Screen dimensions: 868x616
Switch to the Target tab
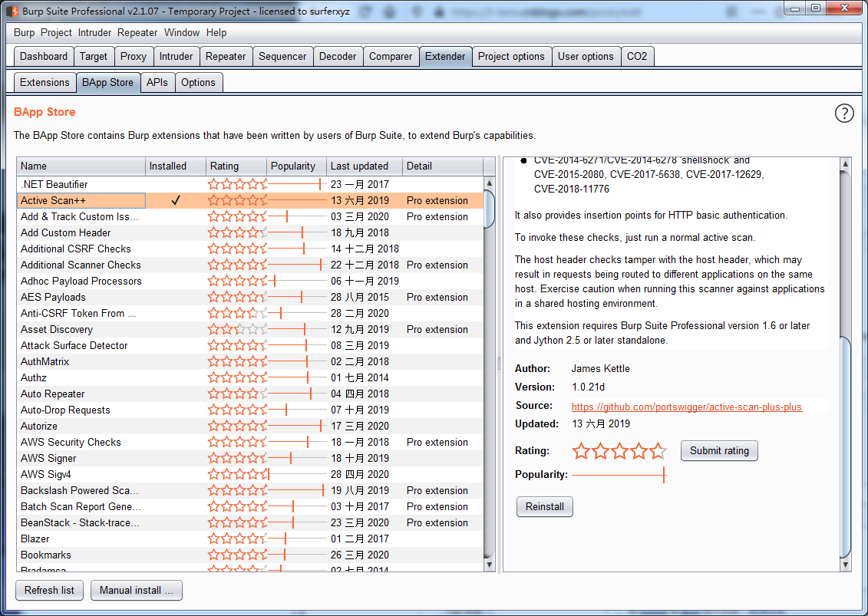pos(94,57)
